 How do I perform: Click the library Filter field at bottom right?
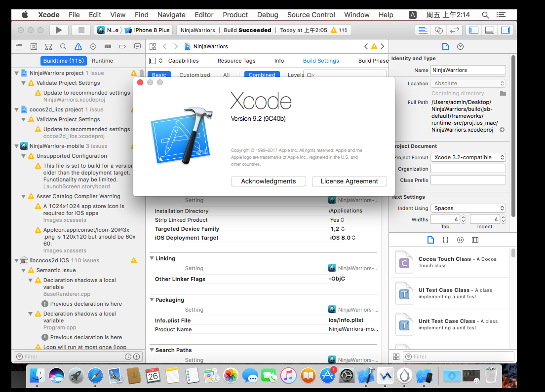[x=459, y=356]
